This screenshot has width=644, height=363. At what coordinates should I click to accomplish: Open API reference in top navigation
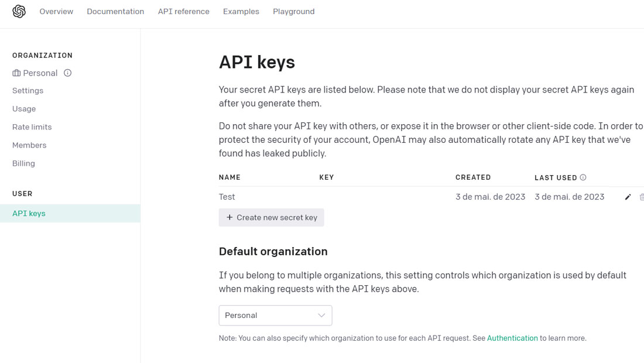(184, 12)
